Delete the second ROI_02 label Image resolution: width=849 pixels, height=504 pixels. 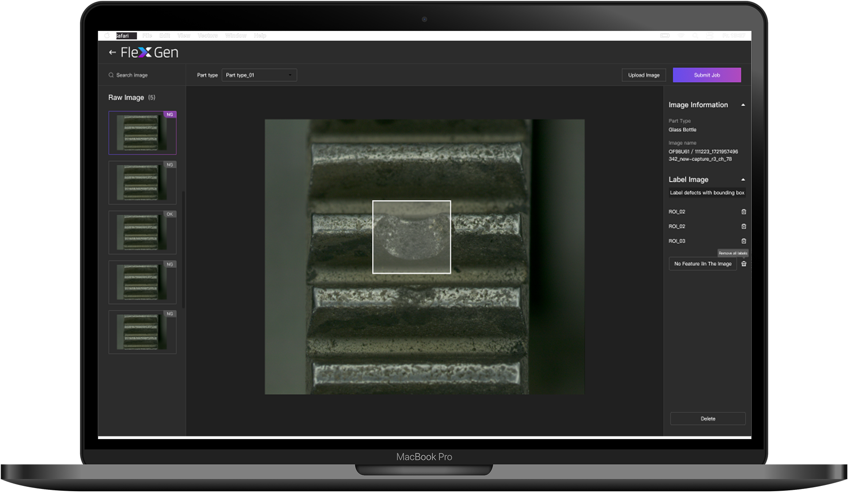tap(744, 226)
